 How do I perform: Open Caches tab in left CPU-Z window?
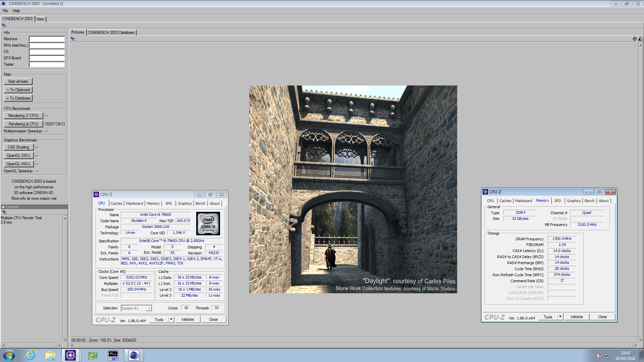(x=116, y=203)
